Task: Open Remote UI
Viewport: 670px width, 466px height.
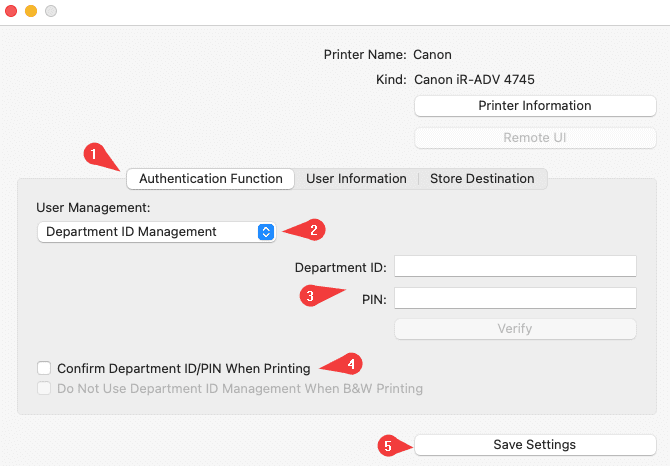Action: [x=520, y=138]
